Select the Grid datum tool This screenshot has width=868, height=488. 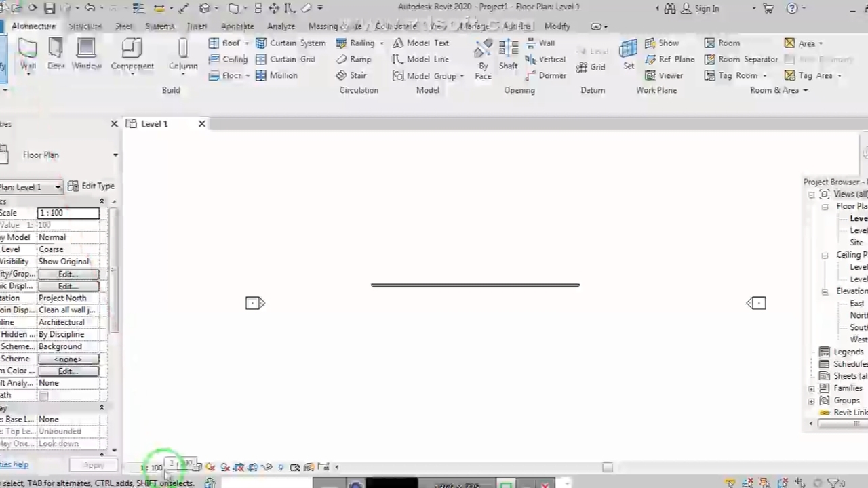coord(591,67)
